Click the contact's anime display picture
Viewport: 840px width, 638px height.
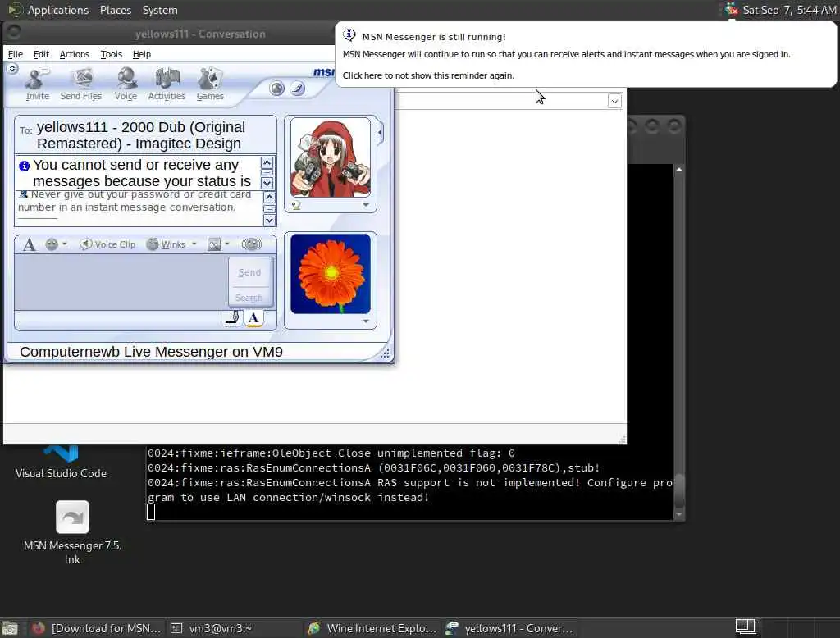(x=331, y=158)
